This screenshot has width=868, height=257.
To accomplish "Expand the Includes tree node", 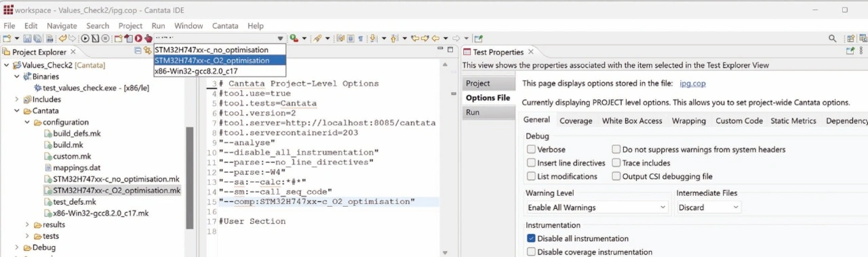I will 17,99.
